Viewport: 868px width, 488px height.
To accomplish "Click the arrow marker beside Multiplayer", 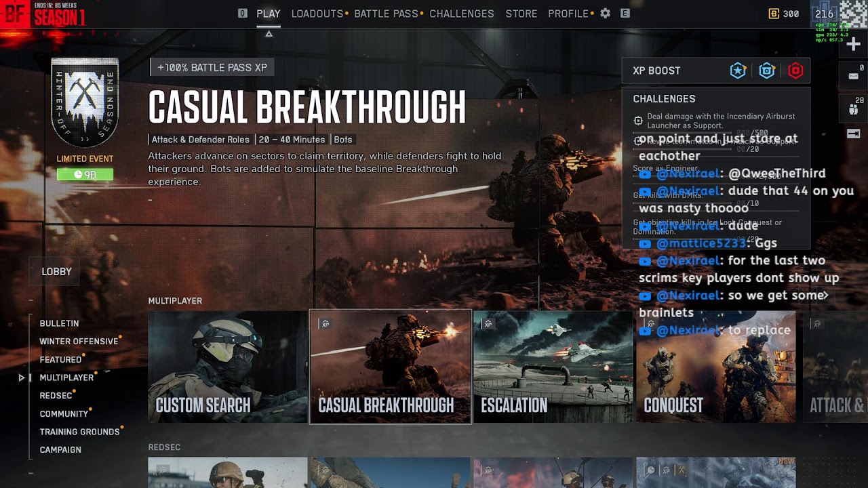I will point(22,378).
